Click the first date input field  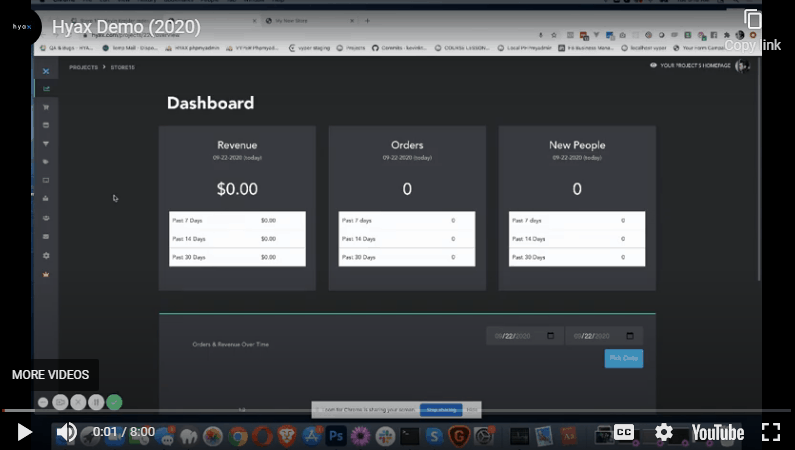point(524,335)
